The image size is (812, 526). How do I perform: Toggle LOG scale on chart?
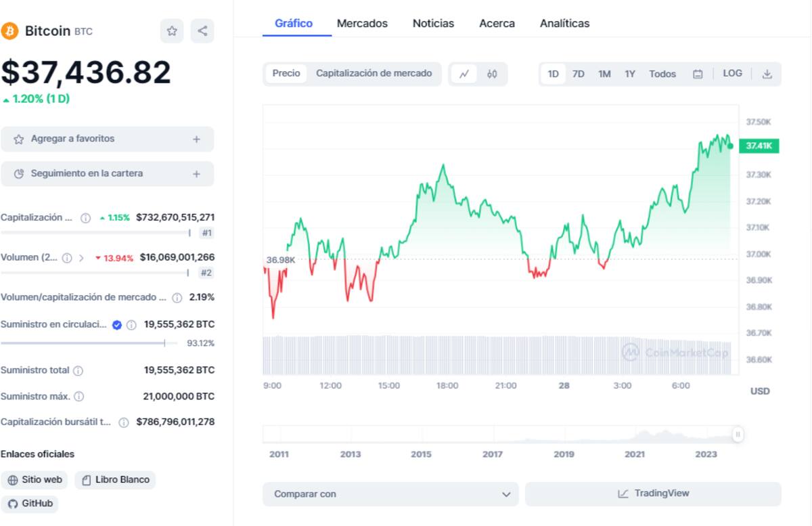pyautogui.click(x=732, y=73)
